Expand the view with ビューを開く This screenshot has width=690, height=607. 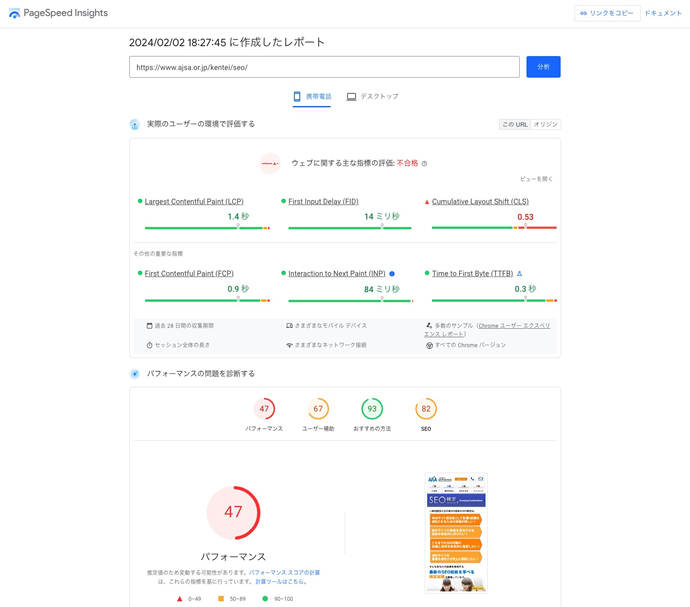point(536,179)
